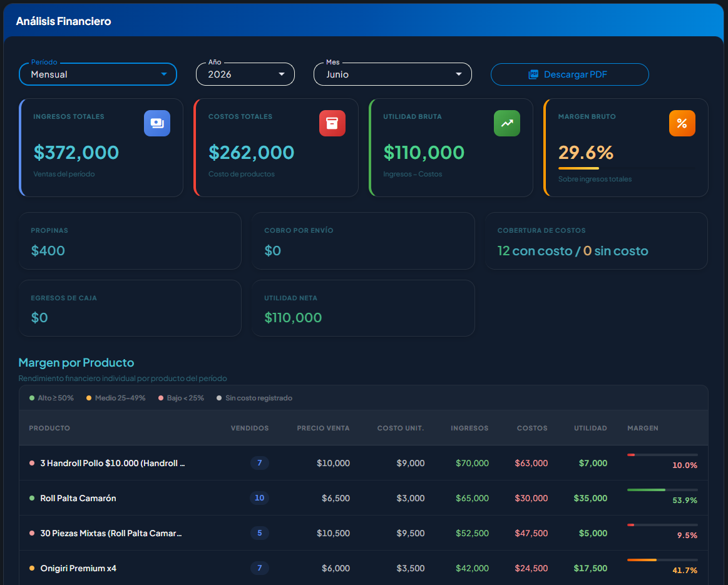Click the $3,500 unit cost for Onigiri Premium
The width and height of the screenshot is (728, 585).
coord(411,568)
